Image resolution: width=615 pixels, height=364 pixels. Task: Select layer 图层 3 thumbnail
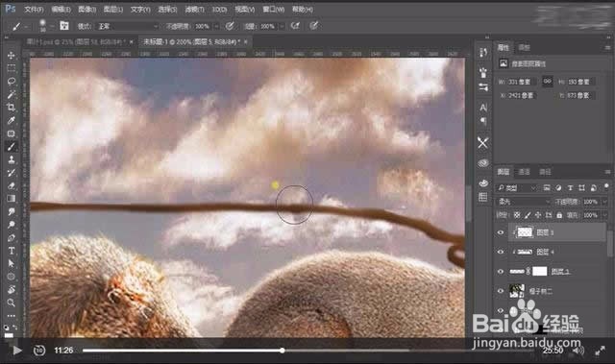pyautogui.click(x=525, y=232)
